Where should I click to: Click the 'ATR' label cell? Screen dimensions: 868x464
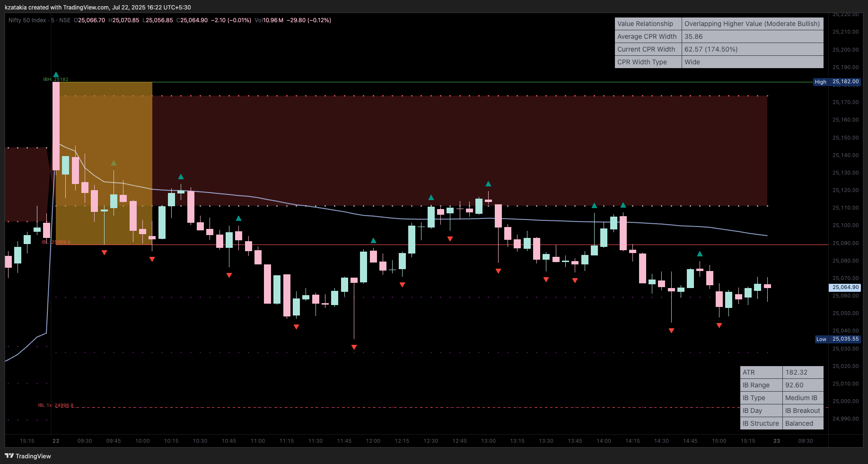(761, 372)
